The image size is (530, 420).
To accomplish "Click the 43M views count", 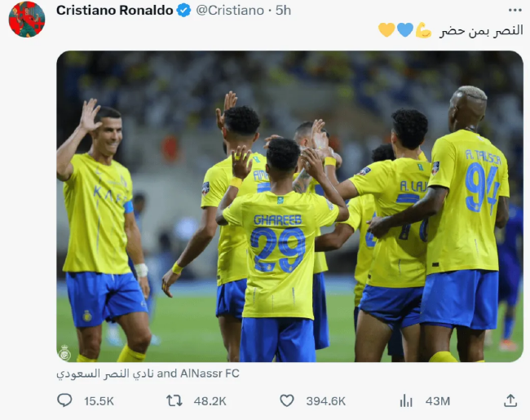I will click(x=438, y=401).
